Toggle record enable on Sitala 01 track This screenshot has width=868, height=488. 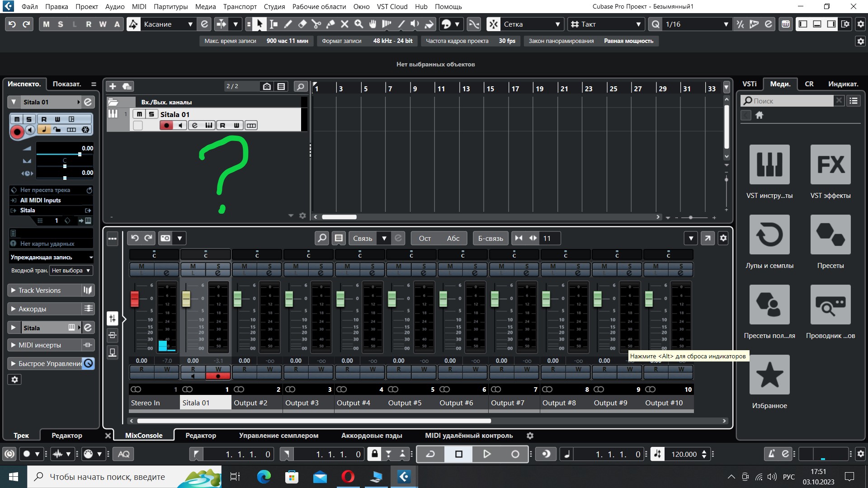click(x=166, y=125)
